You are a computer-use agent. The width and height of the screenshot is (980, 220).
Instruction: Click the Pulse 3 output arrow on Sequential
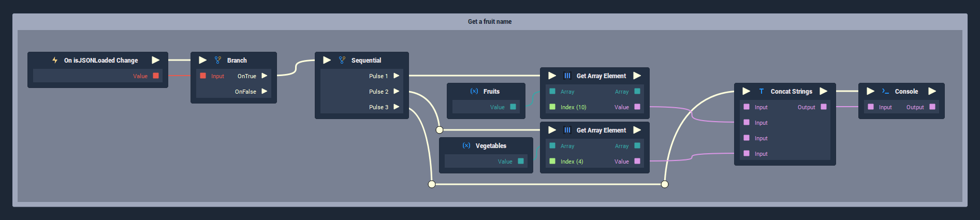tap(397, 107)
